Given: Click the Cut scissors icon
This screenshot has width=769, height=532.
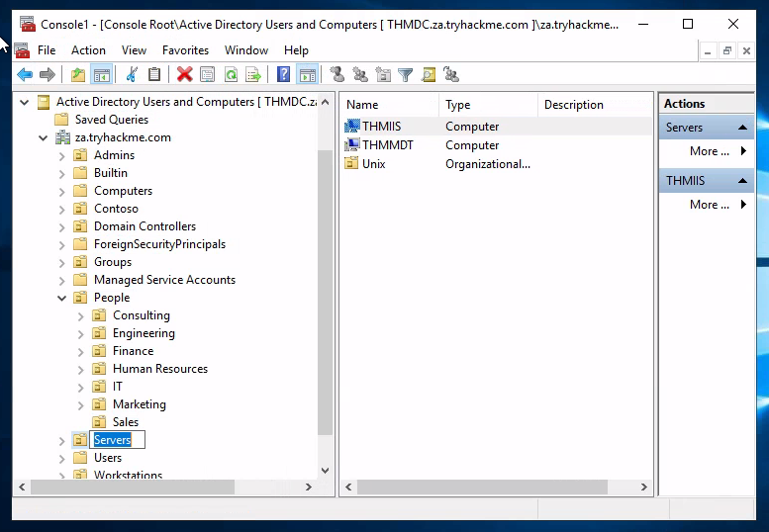Looking at the screenshot, I should [x=132, y=75].
